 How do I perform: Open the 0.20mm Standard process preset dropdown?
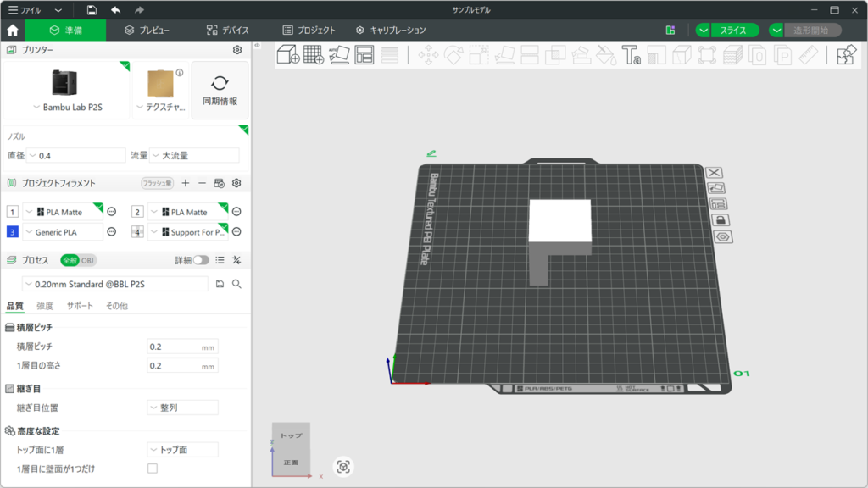coord(114,284)
